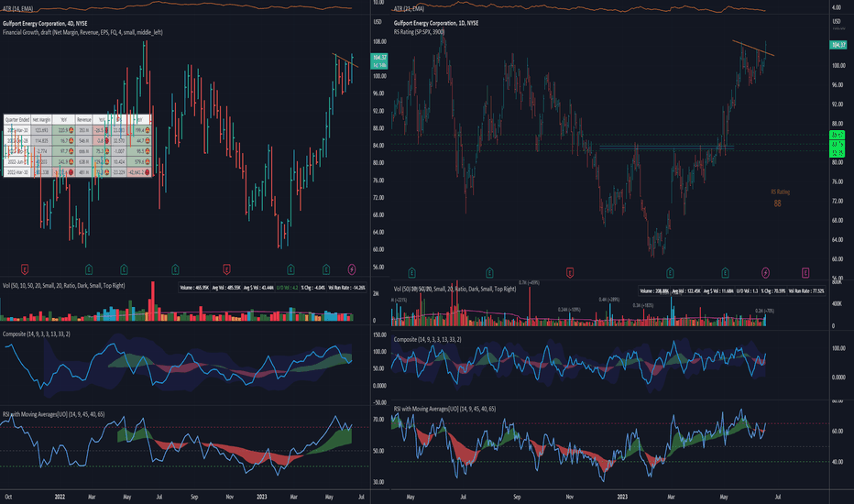
Task: Select the Vol indicator legend on 1D chart
Action: (x=454, y=289)
